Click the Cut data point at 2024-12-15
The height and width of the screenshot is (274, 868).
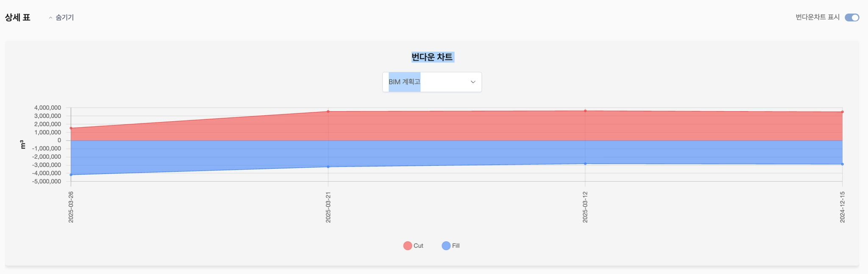click(843, 112)
